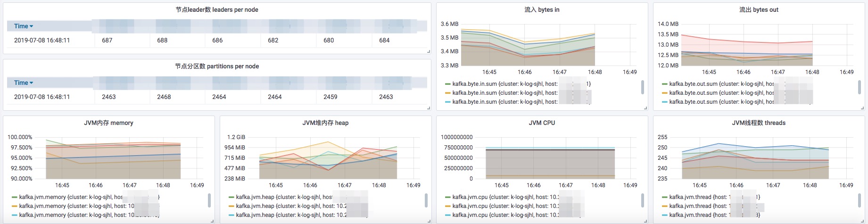Open the JVM线程数 threads panel title menu

(759, 123)
